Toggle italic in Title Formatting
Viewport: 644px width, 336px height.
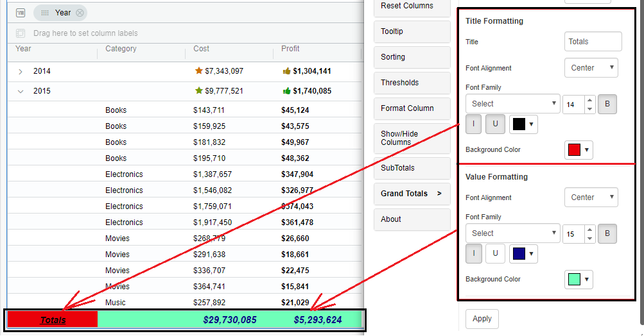(x=473, y=124)
